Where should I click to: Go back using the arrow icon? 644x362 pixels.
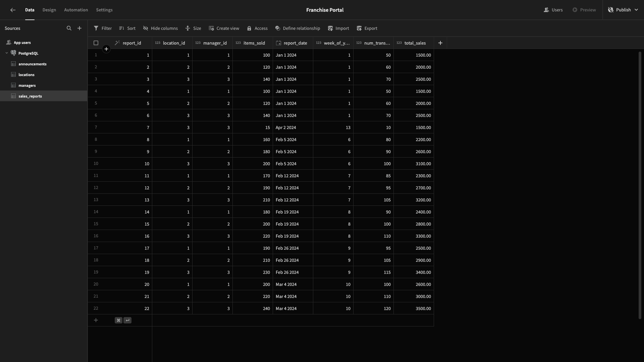point(13,10)
